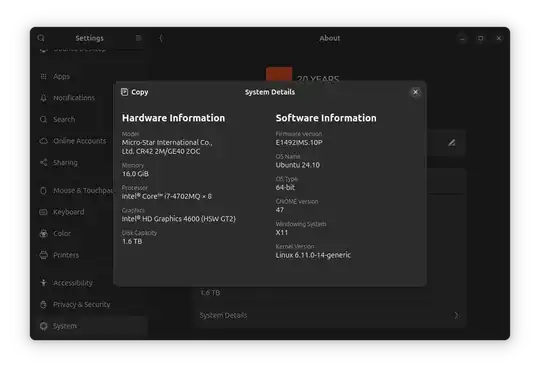Click the copy icon beside Copy label
Image resolution: width=540 pixels, height=373 pixels.
coord(124,92)
